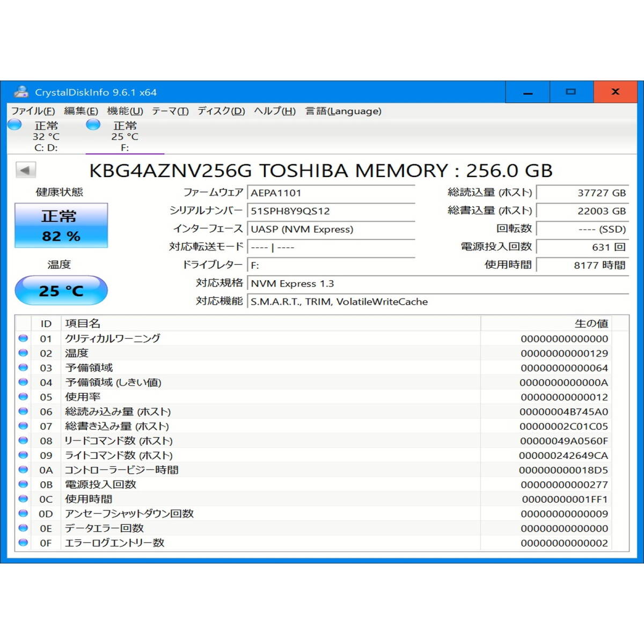Click the ID column header
644x644 pixels.
click(46, 324)
